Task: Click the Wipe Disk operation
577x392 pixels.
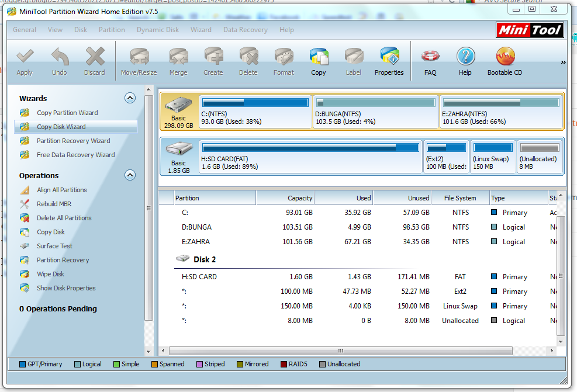Action: (x=50, y=274)
